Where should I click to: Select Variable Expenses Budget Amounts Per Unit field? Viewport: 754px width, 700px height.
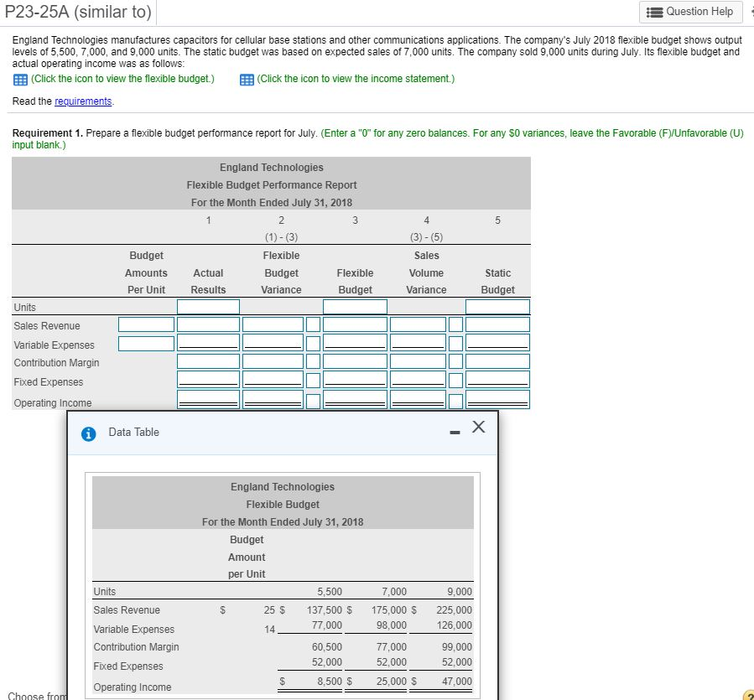pyautogui.click(x=146, y=344)
